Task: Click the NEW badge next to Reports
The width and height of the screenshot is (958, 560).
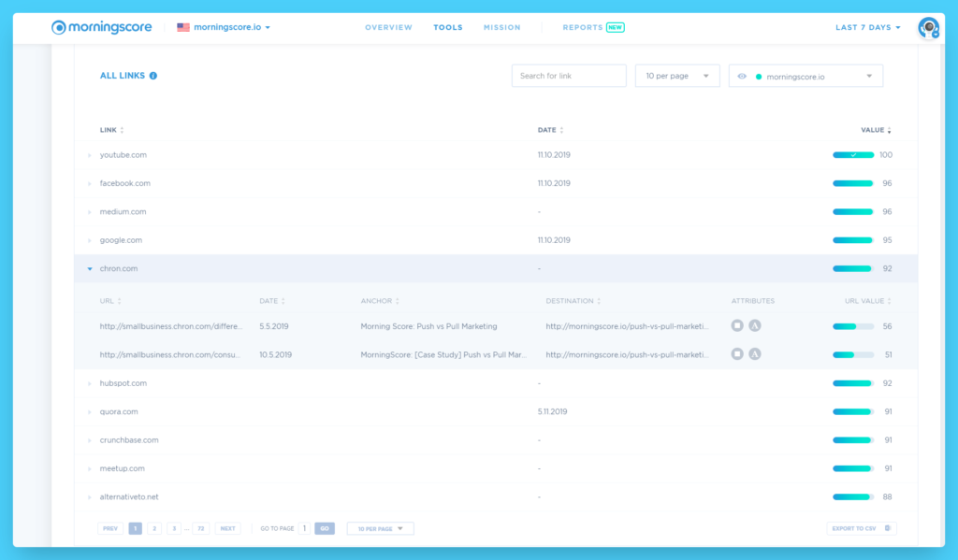Action: 616,27
